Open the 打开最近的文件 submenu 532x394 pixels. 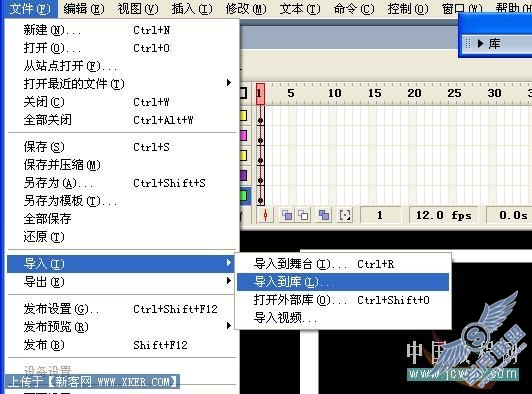[x=121, y=83]
